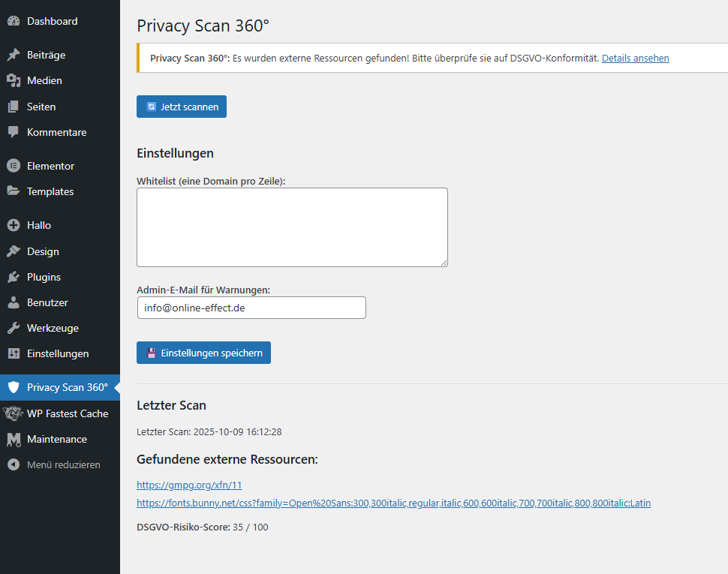Open the Benutzer menu item
Viewport: 728px width, 574px height.
pyautogui.click(x=47, y=302)
